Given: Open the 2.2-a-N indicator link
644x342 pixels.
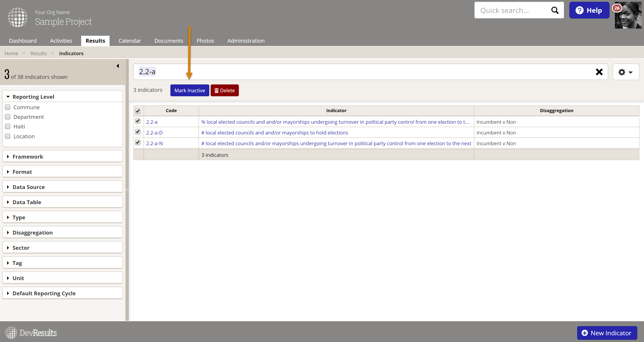Looking at the screenshot, I should (x=154, y=143).
